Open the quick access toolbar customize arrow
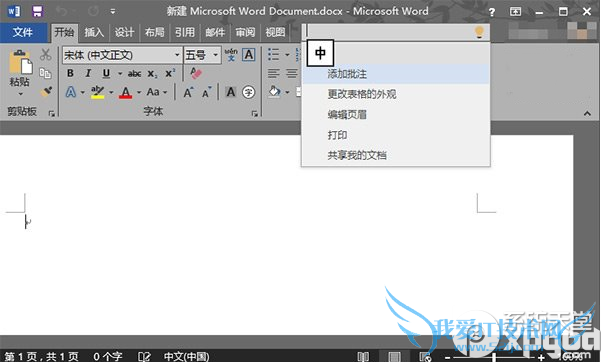This screenshot has width=601, height=362. point(113,12)
